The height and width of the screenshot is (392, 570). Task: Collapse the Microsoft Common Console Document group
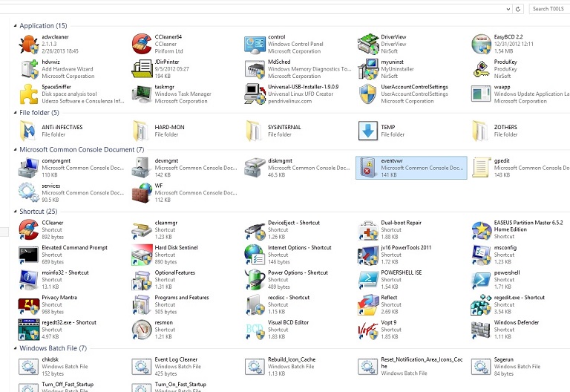coord(16,150)
